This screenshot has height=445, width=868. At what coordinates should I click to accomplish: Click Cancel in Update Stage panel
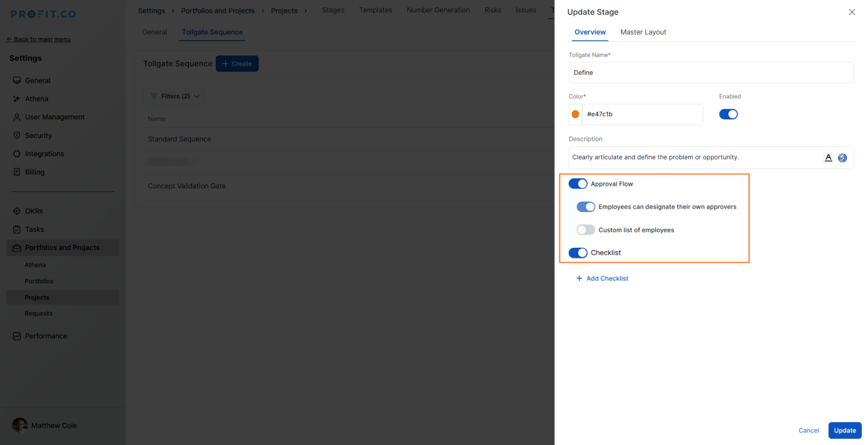click(809, 430)
